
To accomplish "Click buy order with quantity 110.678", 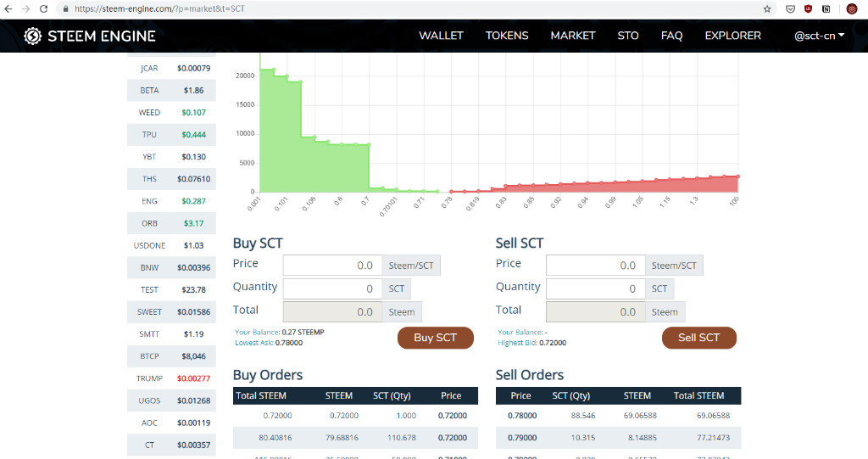I will click(x=355, y=438).
